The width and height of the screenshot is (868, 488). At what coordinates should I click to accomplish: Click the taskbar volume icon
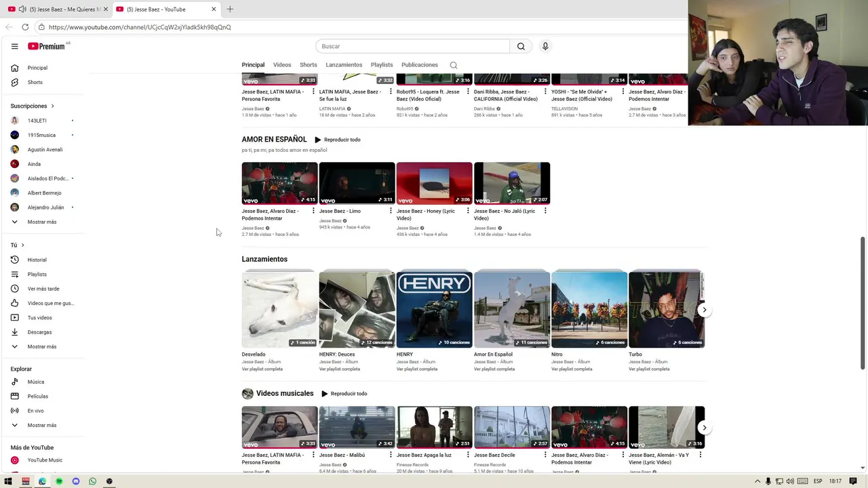tap(790, 481)
